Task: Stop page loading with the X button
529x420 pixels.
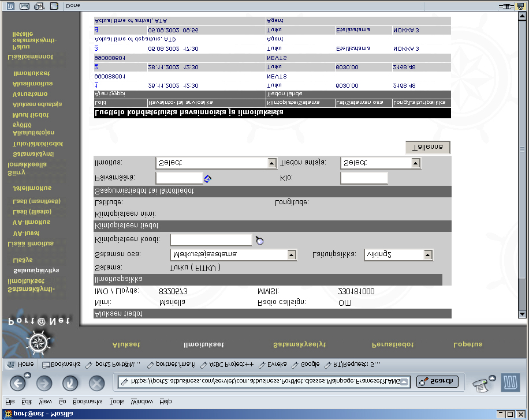Action: tap(96, 383)
